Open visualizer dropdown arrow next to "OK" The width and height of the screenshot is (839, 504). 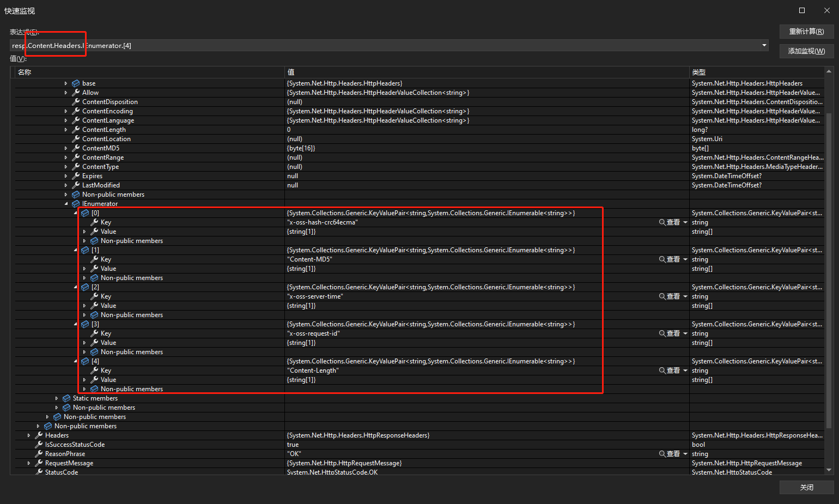tap(684, 453)
